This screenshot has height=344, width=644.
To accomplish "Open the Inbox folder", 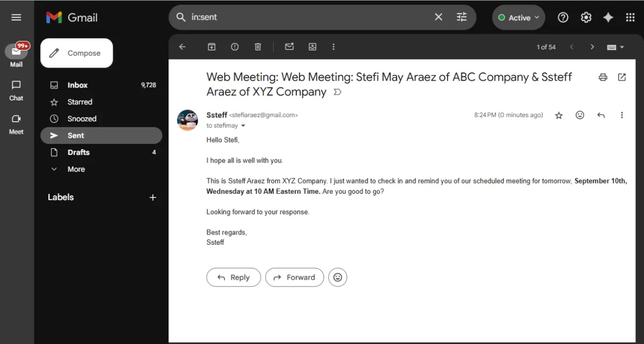I will tap(101, 85).
